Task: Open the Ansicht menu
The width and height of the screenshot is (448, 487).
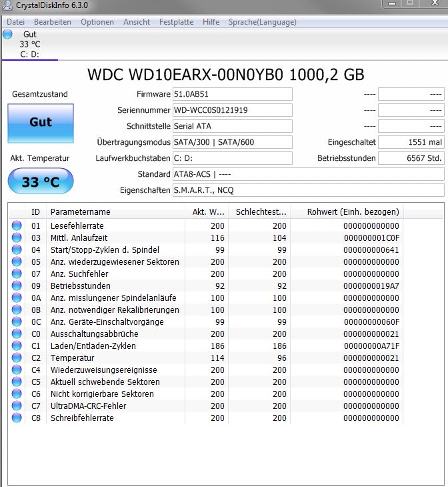Action: (x=137, y=22)
